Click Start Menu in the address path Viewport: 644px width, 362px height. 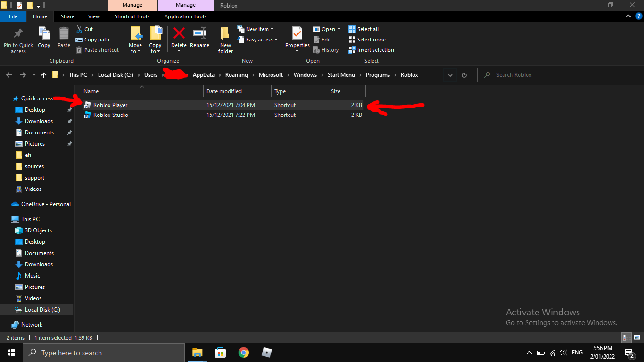click(x=341, y=75)
